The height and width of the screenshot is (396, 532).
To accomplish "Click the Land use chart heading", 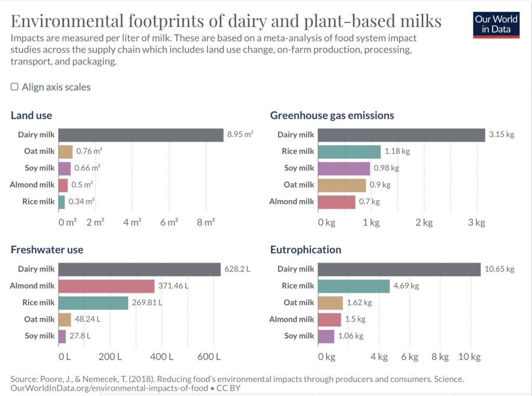I will (32, 115).
